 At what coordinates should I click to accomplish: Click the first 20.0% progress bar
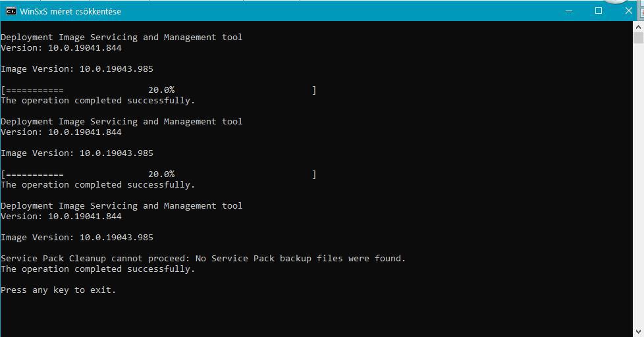(x=159, y=90)
